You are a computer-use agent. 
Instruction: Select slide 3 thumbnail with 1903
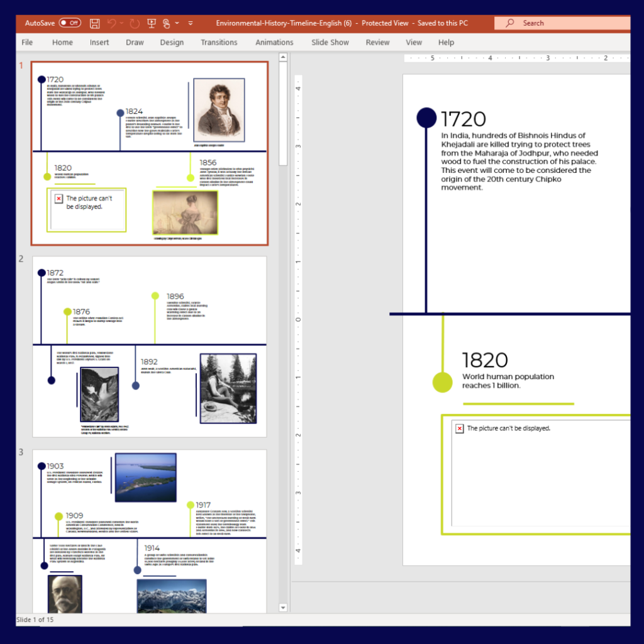(x=150, y=531)
